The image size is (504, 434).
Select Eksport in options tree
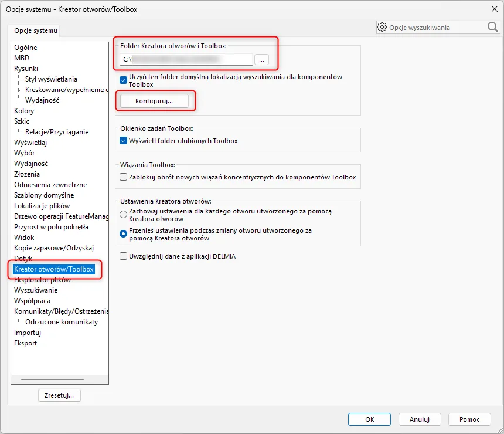[25, 343]
